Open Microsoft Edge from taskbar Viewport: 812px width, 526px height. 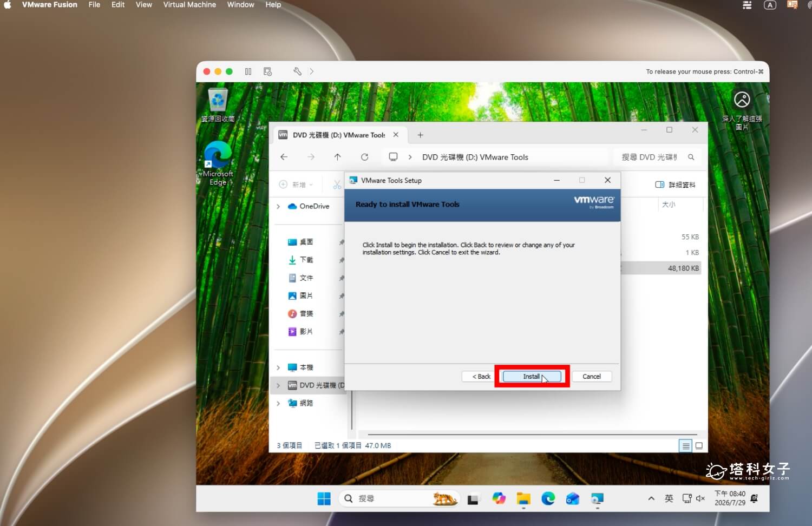pos(548,498)
